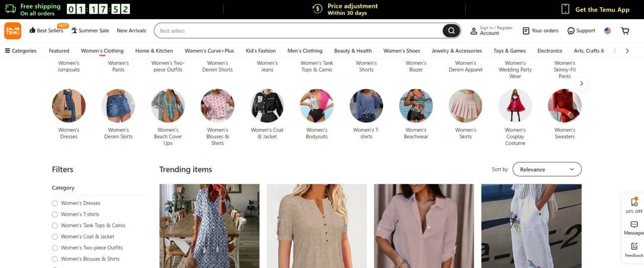Select Women's T-shirts category filter
644x268 pixels.
tap(55, 214)
